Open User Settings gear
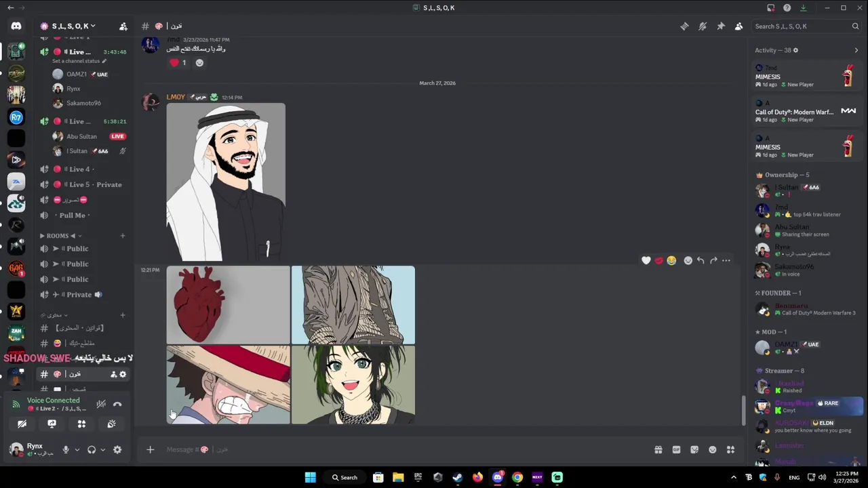 click(x=117, y=449)
